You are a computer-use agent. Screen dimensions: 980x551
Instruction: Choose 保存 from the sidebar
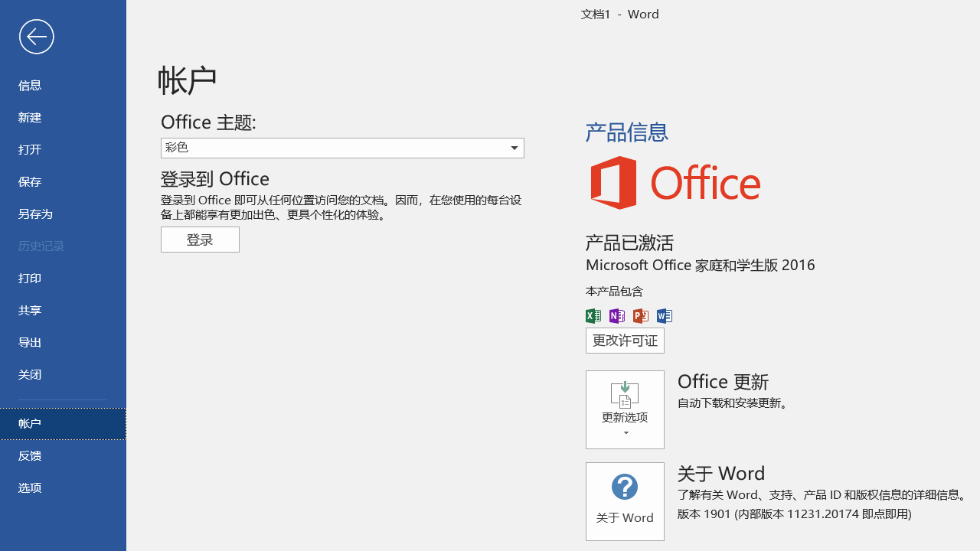63,182
